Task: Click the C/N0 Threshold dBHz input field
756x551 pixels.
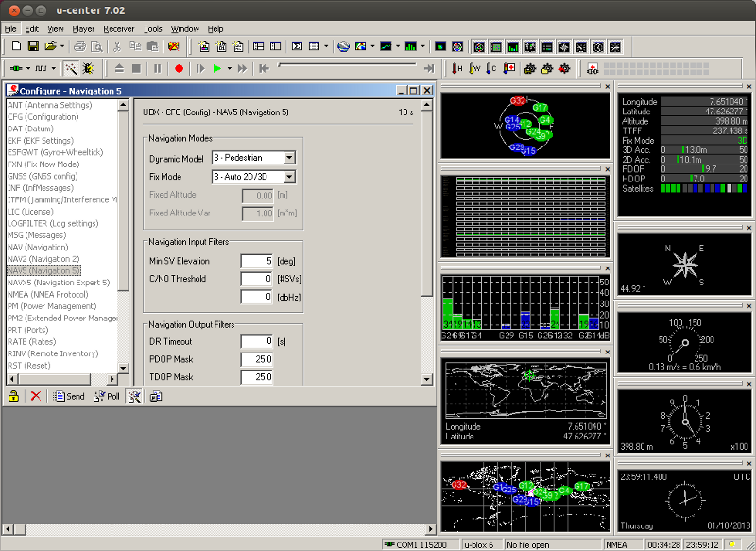Action: click(x=256, y=297)
